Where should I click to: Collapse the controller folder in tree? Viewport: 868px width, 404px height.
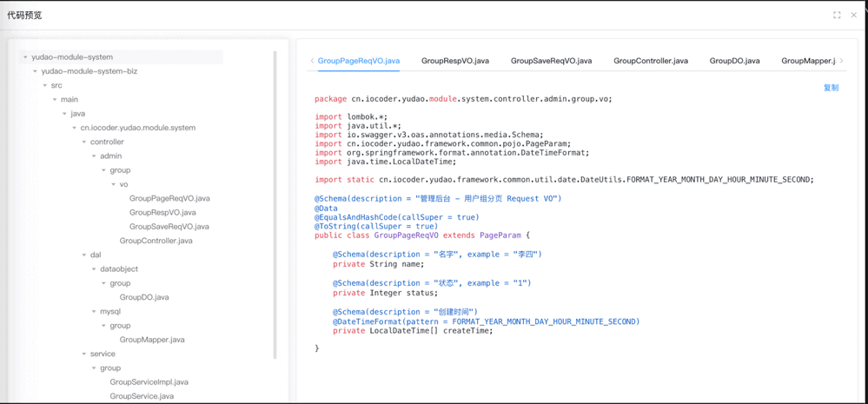[x=84, y=142]
